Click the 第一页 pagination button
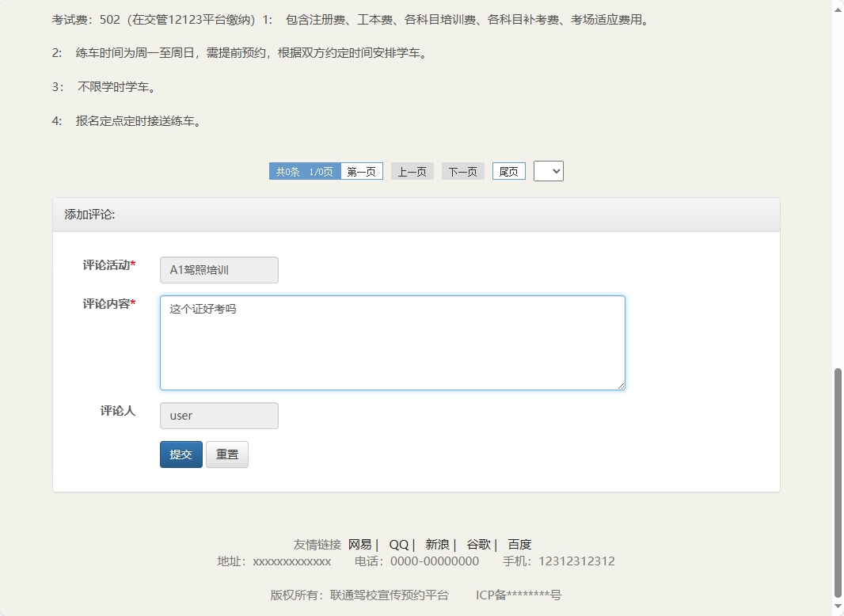 click(x=361, y=170)
